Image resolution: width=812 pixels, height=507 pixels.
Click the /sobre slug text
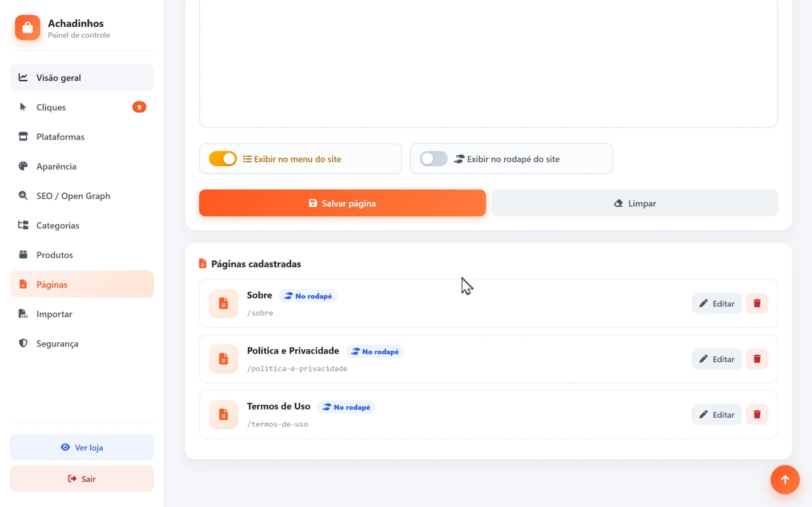pos(260,313)
